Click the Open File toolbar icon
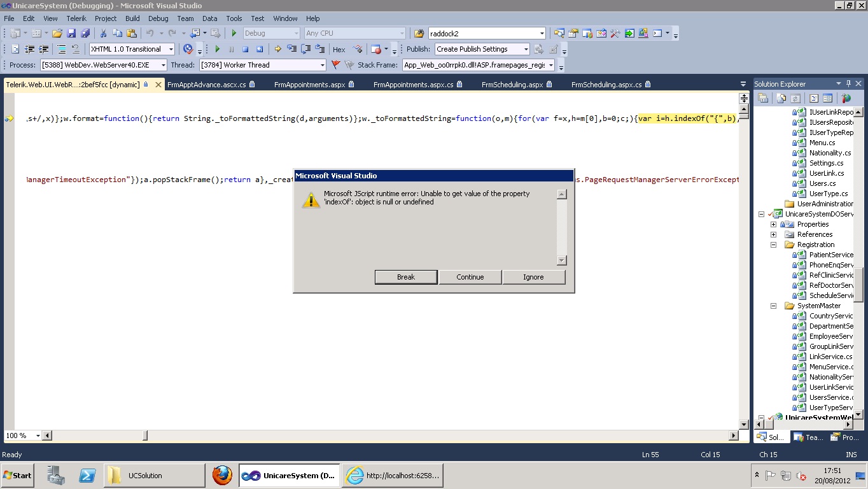 57,33
